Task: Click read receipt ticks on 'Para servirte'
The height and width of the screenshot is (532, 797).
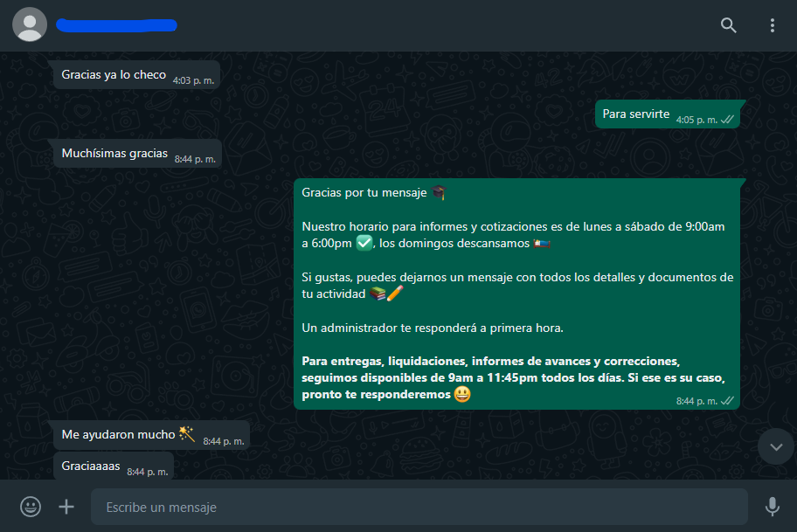Action: 727,120
